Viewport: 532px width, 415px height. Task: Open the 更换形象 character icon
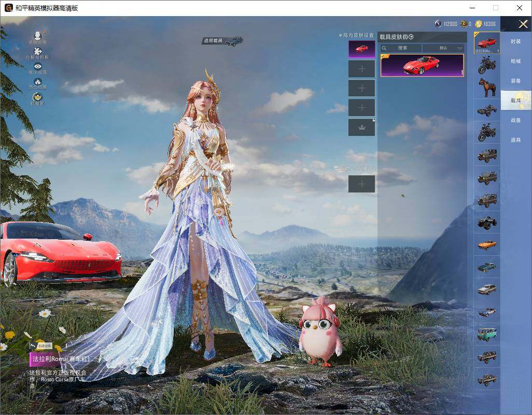pos(38,36)
